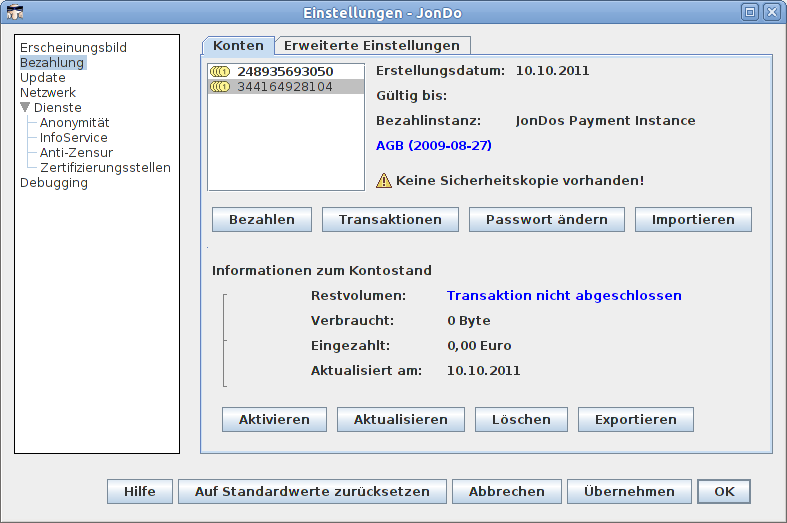Open InfoService under Dienste
The image size is (787, 523).
(73, 138)
